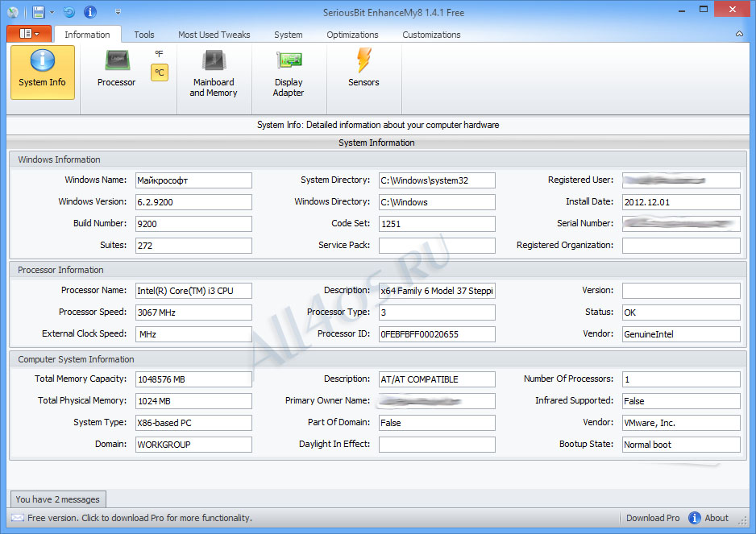Click the System Directory field
Image resolution: width=756 pixels, height=534 pixels.
[x=437, y=180]
